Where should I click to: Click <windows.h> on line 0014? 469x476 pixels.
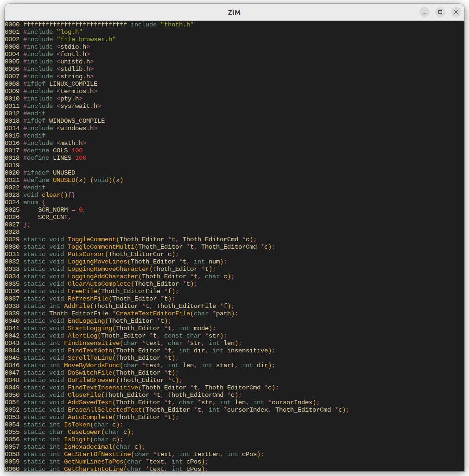77,128
